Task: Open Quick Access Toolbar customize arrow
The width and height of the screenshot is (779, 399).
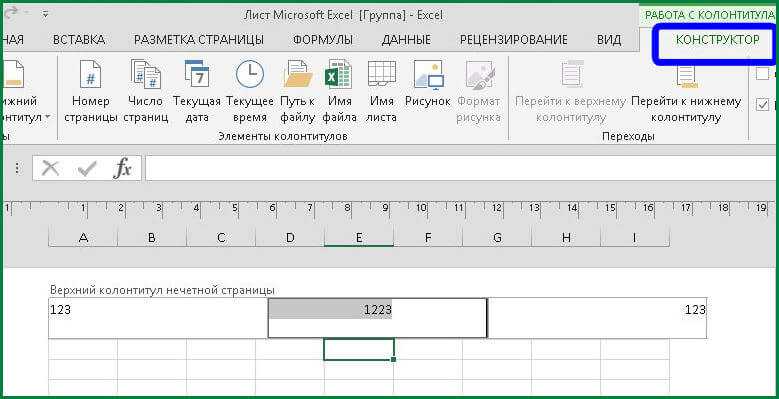Action: click(45, 14)
